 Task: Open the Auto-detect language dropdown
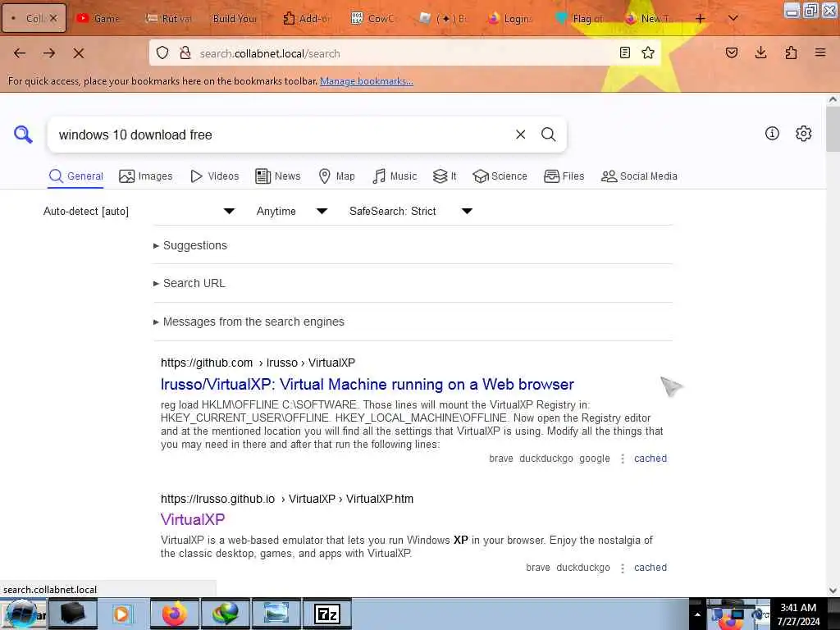139,211
